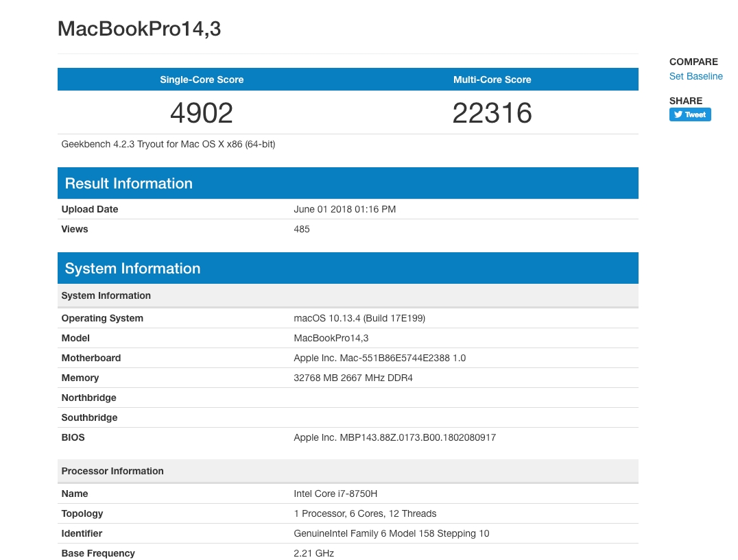
Task: Select the Mac-551B86E5744E2388 motherboard value
Action: click(380, 358)
